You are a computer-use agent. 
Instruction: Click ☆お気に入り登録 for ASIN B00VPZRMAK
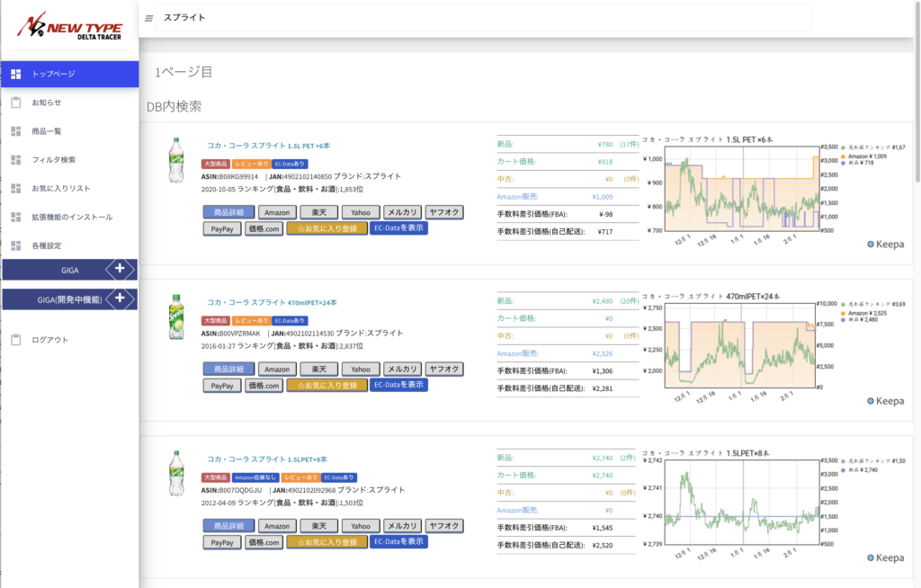click(x=327, y=386)
